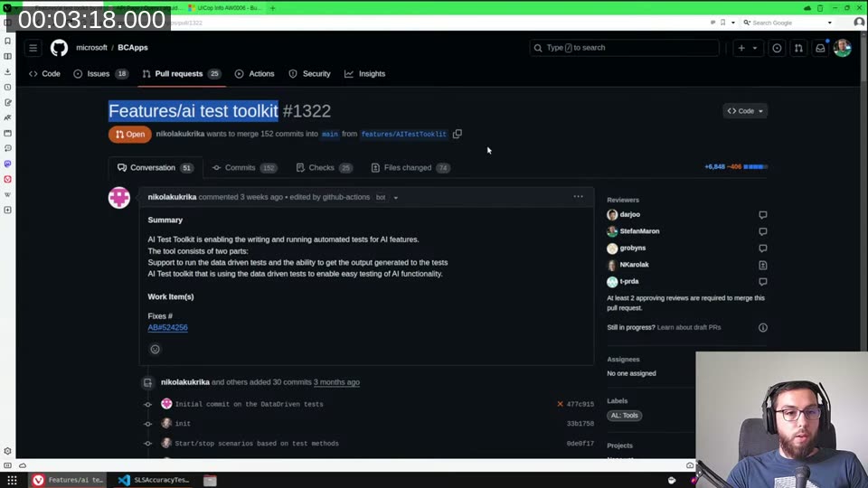This screenshot has width=868, height=488.
Task: Open the Issues tab
Action: (100, 73)
